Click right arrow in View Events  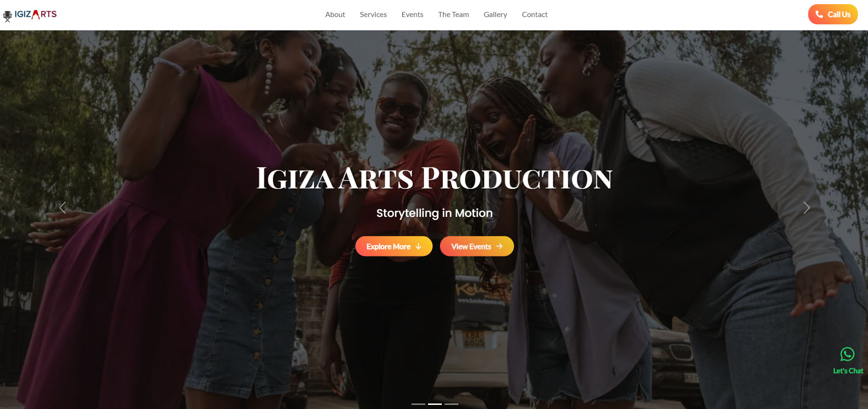point(499,246)
